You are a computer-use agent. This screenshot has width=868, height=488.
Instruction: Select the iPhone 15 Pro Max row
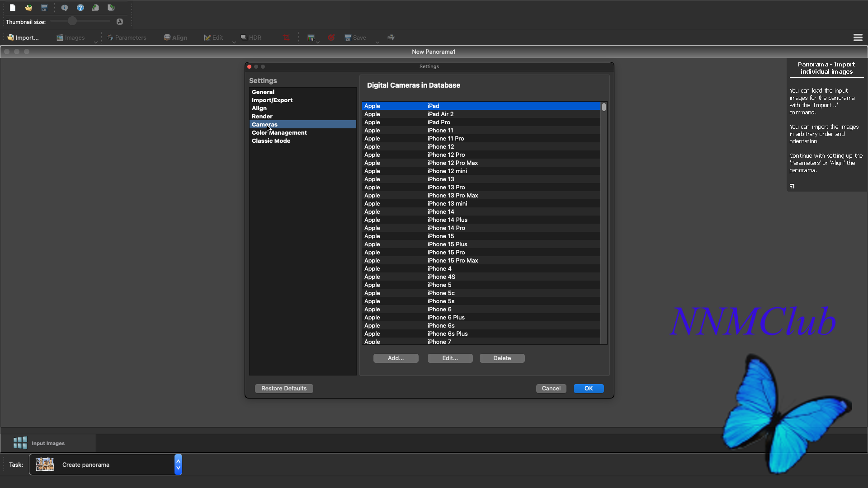click(x=481, y=260)
